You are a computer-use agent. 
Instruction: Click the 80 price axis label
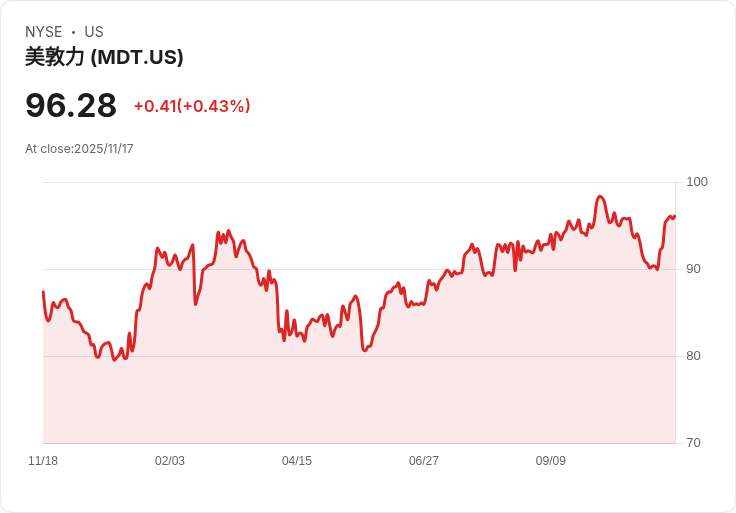click(693, 356)
